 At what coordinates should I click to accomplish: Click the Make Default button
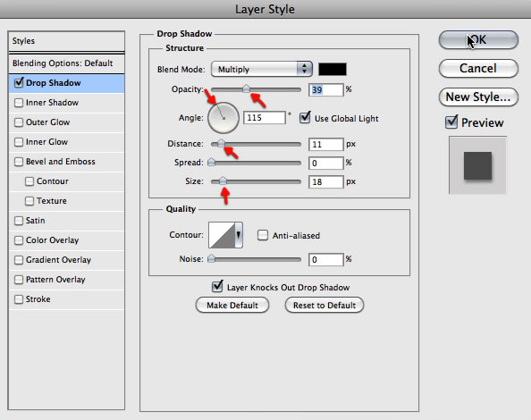232,306
